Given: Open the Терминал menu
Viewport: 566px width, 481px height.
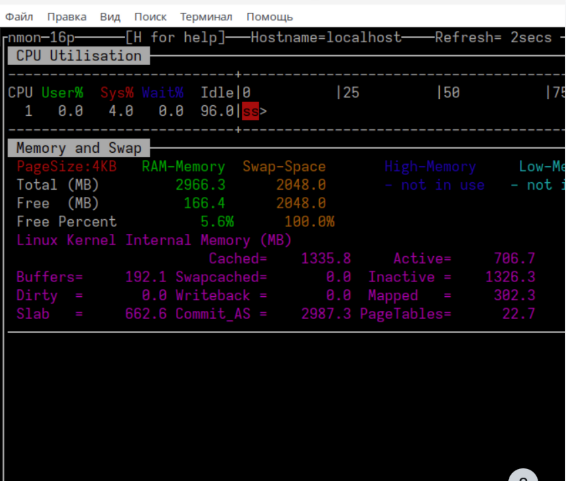Looking at the screenshot, I should (206, 17).
